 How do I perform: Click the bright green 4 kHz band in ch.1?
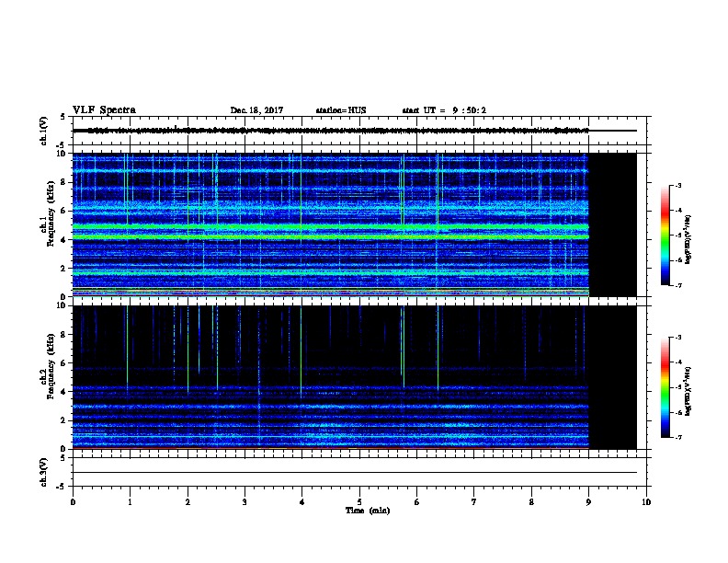pyautogui.click(x=331, y=237)
